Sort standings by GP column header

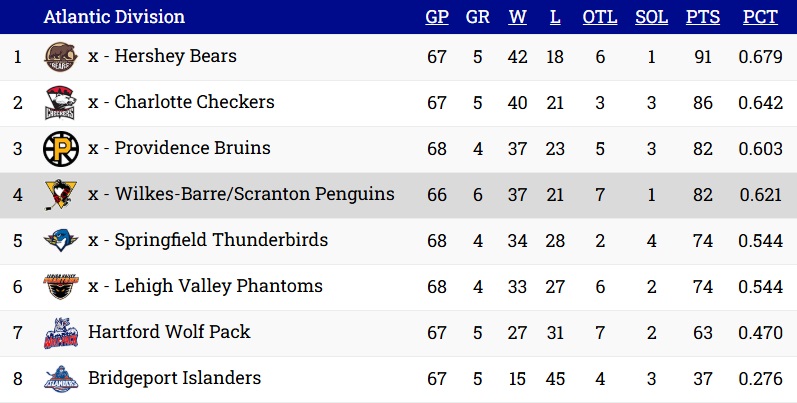tap(437, 17)
